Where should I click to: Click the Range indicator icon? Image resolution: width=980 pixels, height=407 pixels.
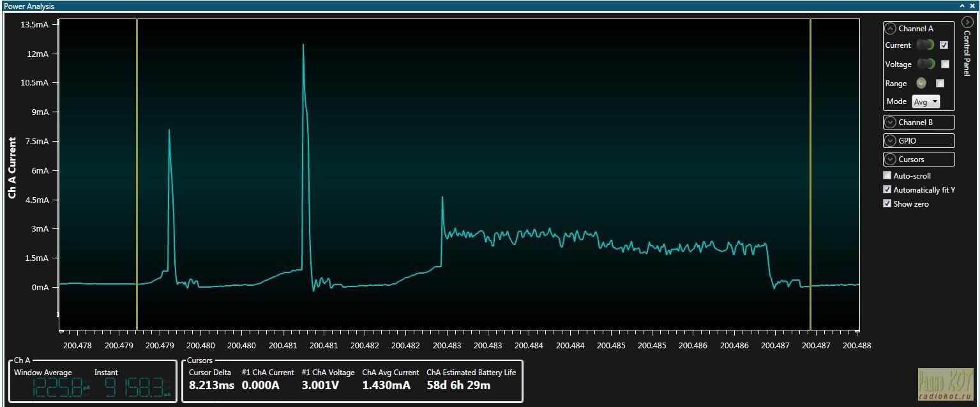click(x=921, y=83)
